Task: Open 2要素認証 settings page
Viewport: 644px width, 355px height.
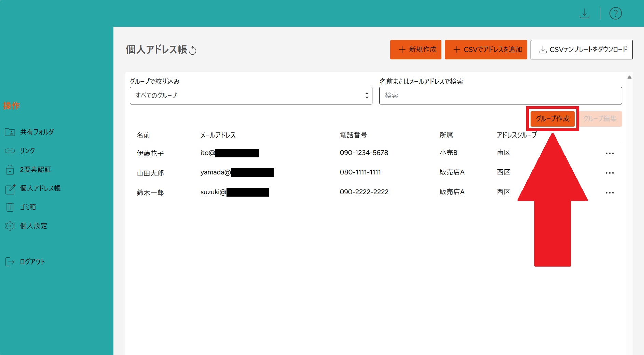Action: [x=35, y=169]
